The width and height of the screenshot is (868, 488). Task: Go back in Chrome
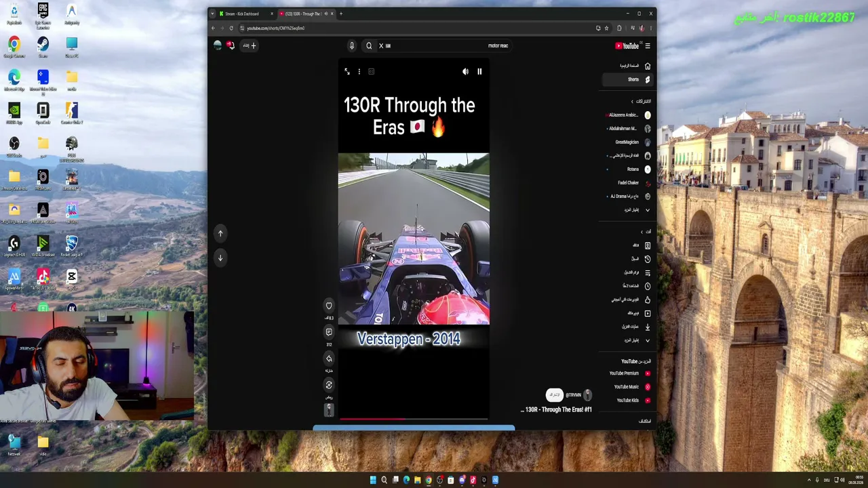click(x=213, y=28)
